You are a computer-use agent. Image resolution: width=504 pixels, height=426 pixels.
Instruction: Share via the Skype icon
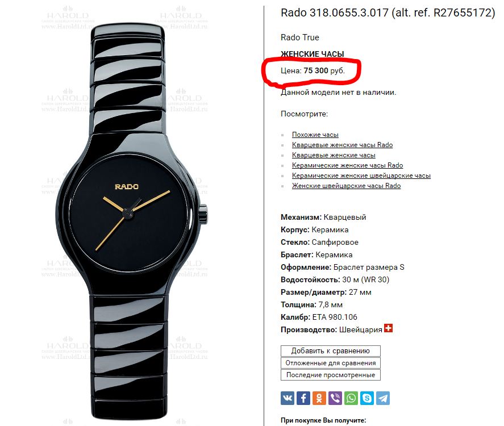click(x=367, y=398)
